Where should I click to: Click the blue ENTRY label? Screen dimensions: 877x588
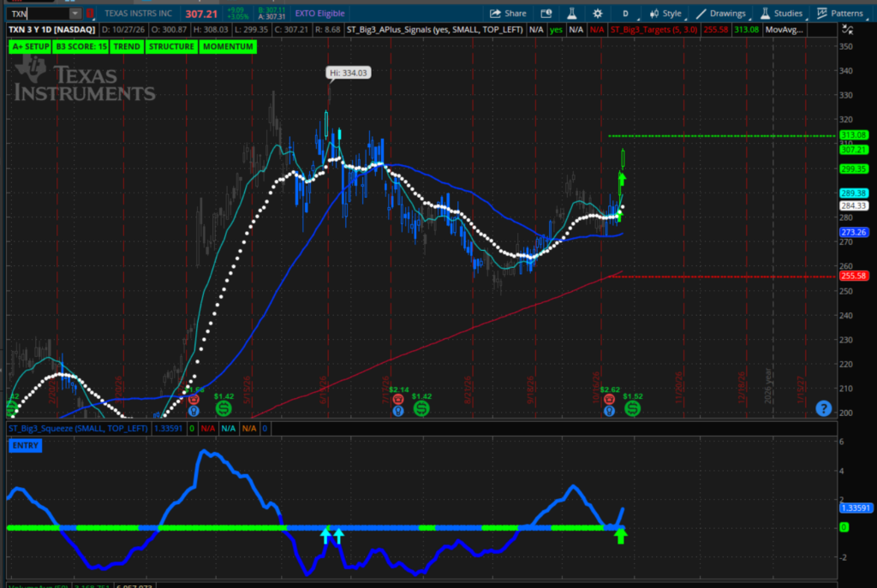coord(25,445)
